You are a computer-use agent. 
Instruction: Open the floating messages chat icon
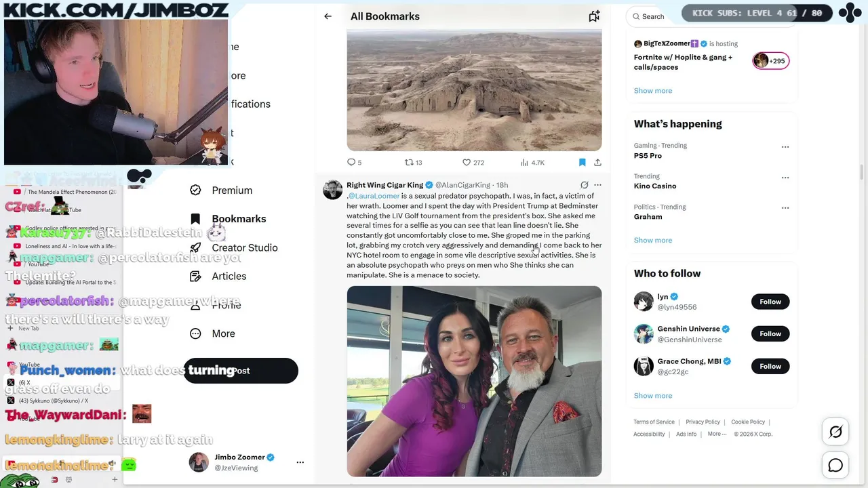click(x=835, y=465)
